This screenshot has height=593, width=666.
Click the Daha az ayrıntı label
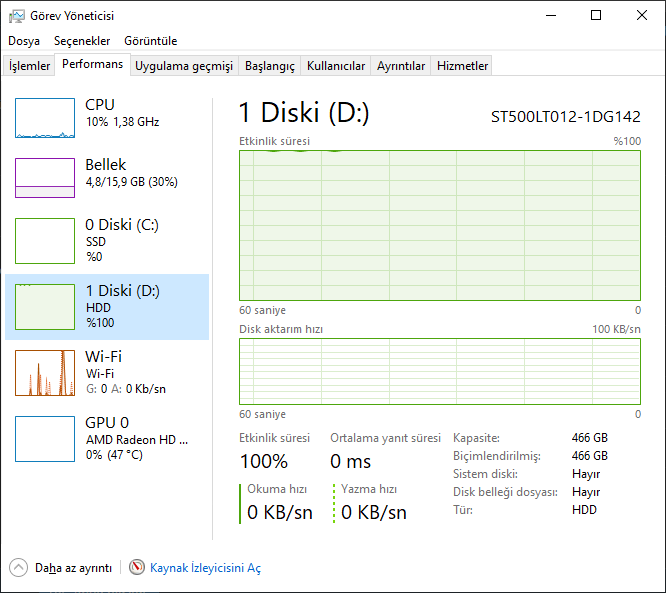click(73, 568)
